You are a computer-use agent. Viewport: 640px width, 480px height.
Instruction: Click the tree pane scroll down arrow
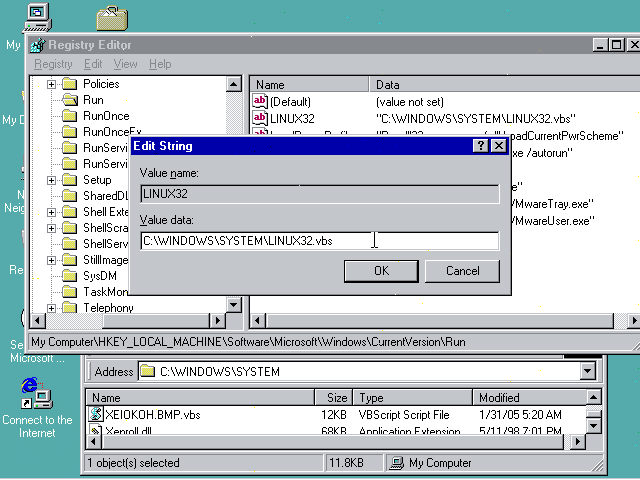click(x=233, y=305)
